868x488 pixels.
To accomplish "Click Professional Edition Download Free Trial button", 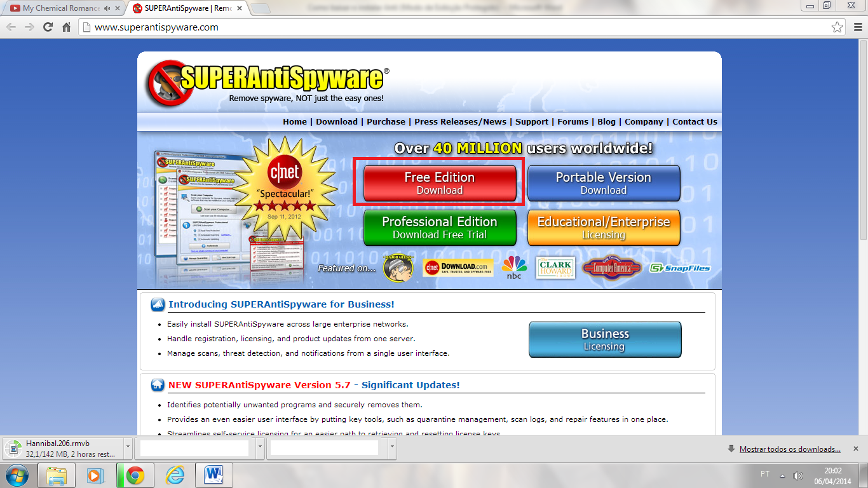I will point(440,227).
